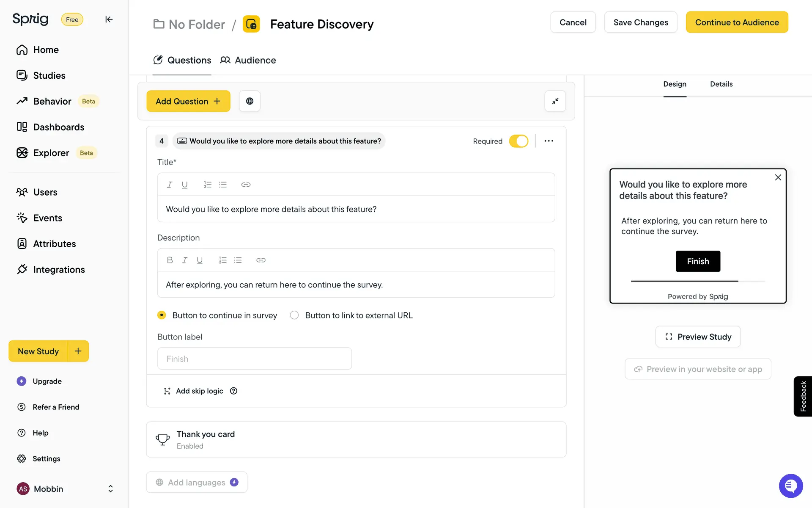Open the chat support bubble
Viewport: 812px width, 508px height.
(790, 486)
